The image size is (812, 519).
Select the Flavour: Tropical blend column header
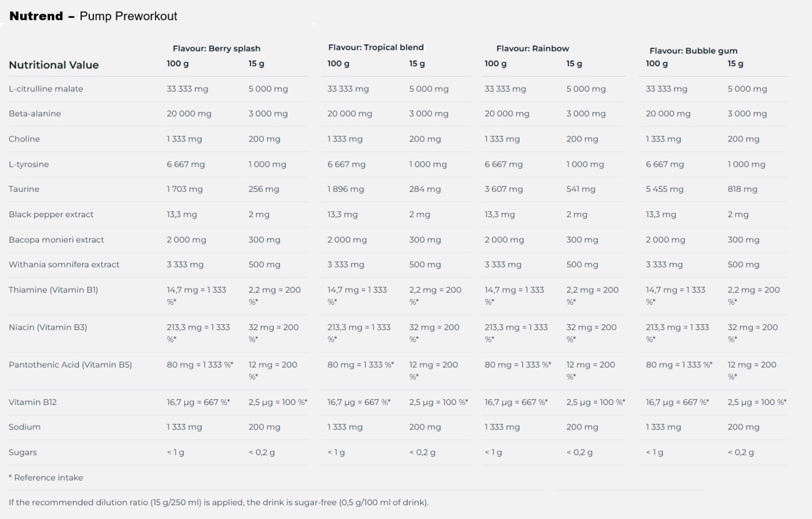pyautogui.click(x=376, y=47)
